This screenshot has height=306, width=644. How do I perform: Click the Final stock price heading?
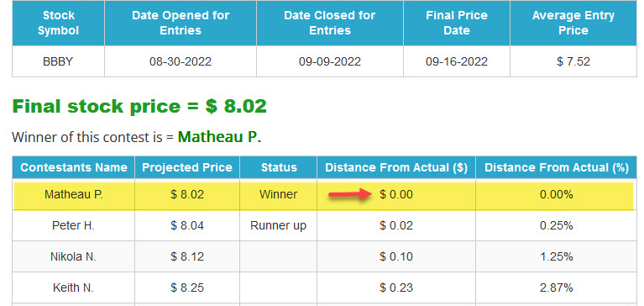tap(139, 106)
